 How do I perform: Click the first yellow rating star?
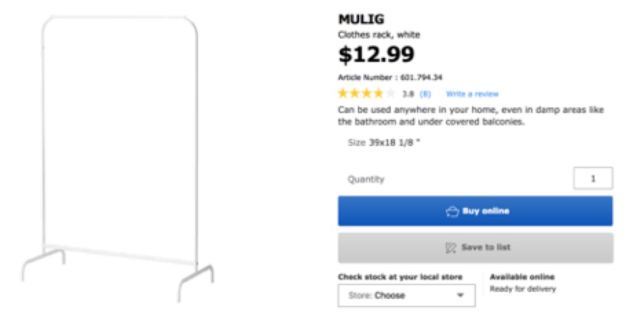tap(343, 94)
